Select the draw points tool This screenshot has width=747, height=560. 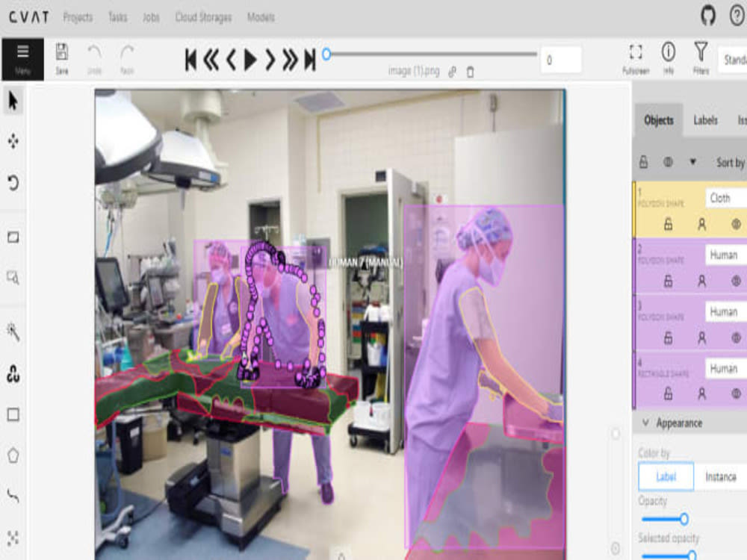pos(13,538)
